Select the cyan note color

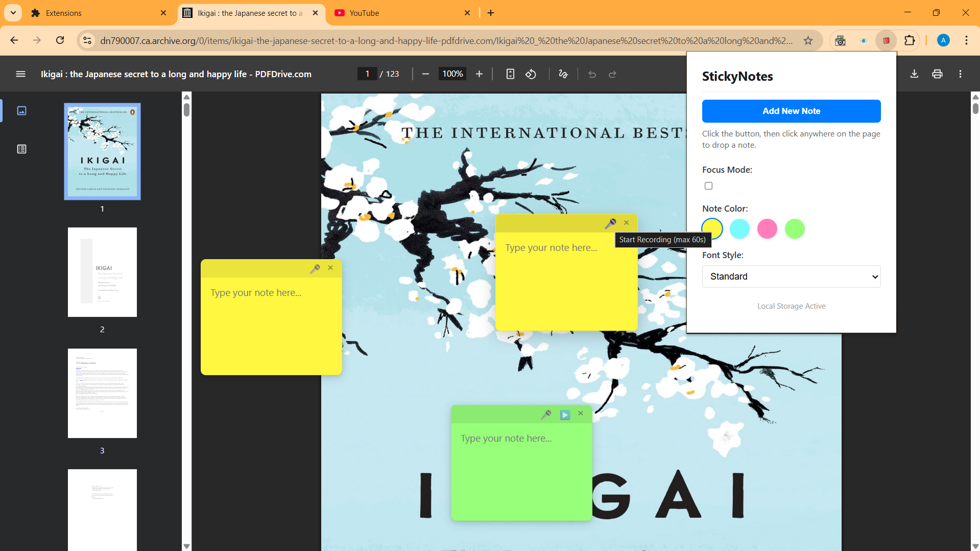tap(739, 228)
